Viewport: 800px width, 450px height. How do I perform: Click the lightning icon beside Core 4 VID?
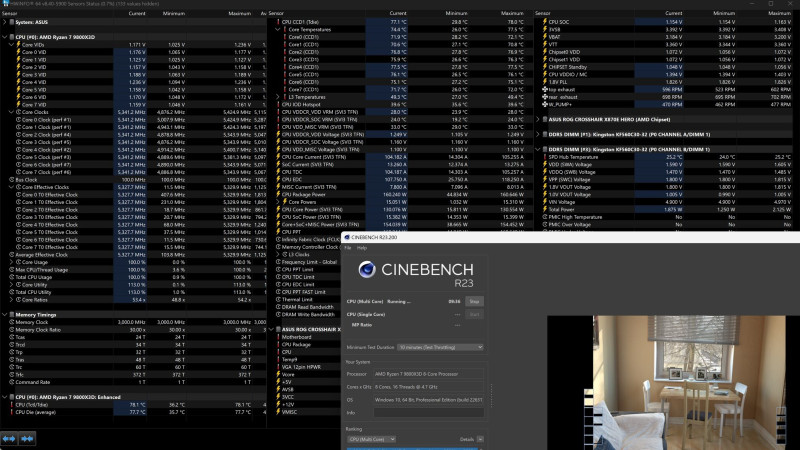[x=18, y=82]
